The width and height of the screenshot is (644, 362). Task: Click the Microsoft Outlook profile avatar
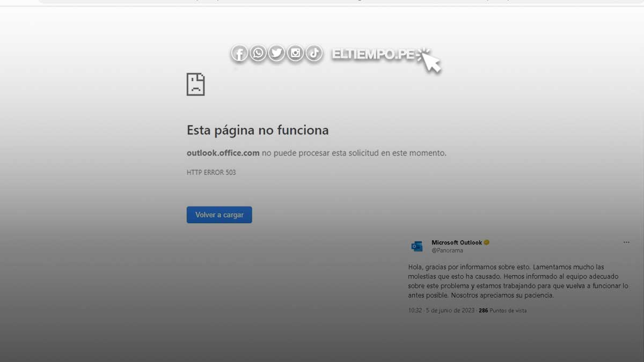(x=417, y=246)
